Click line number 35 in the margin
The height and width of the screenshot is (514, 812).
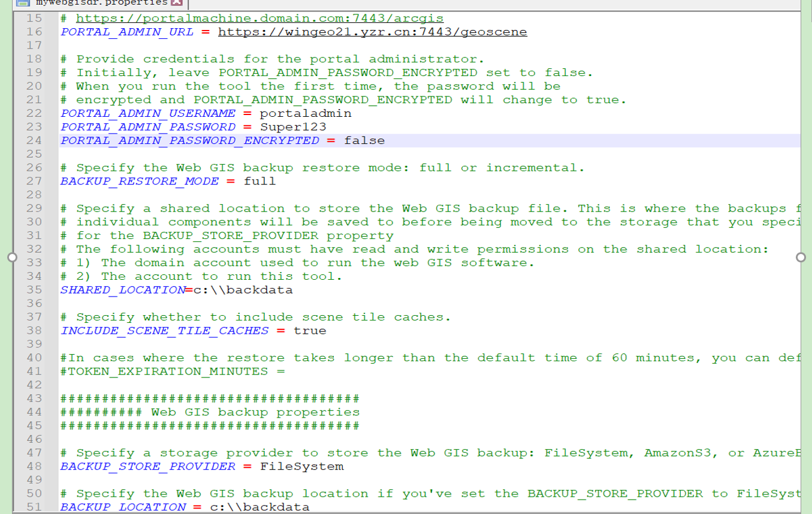pos(34,290)
